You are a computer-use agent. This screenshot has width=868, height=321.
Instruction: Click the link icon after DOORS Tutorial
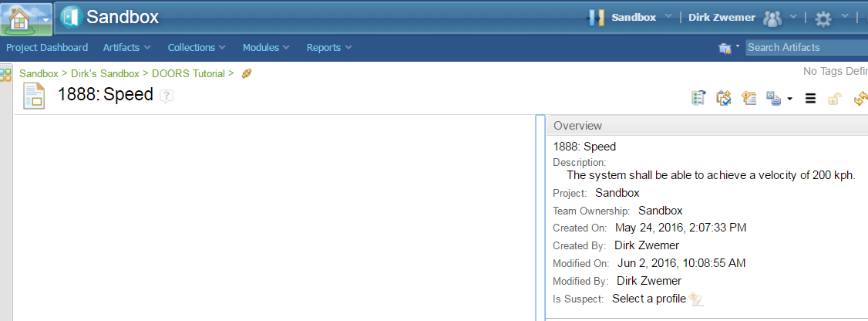click(x=247, y=74)
